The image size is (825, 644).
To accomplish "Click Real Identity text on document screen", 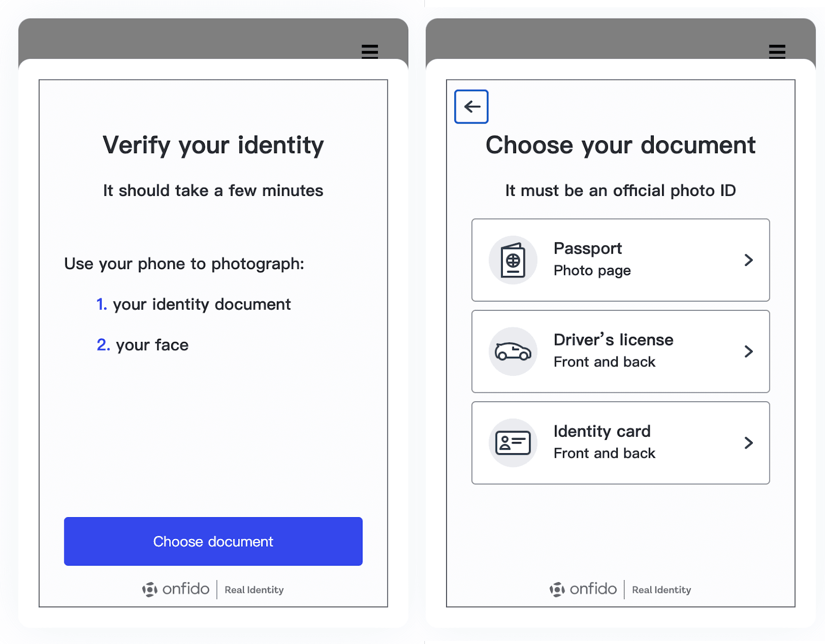I will [662, 590].
